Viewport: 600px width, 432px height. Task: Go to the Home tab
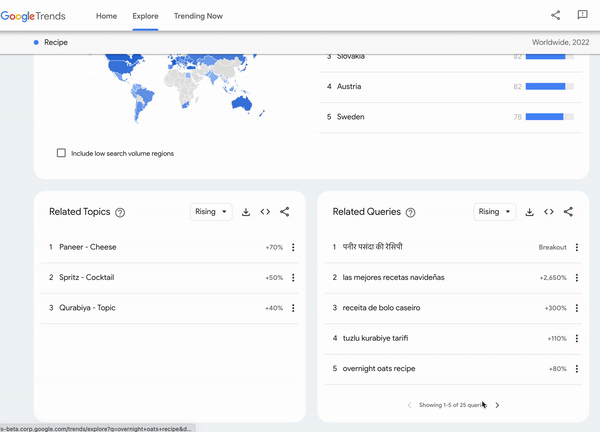pyautogui.click(x=106, y=16)
